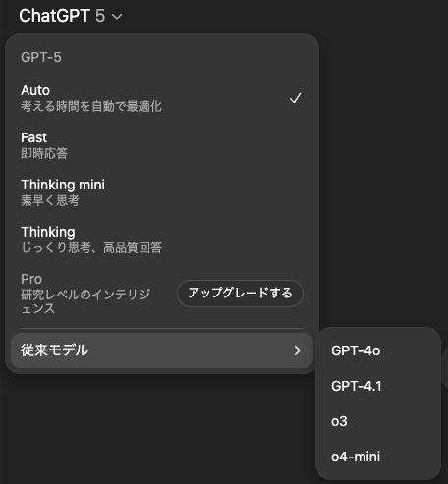Select the Thinking mode entry

pos(162,240)
